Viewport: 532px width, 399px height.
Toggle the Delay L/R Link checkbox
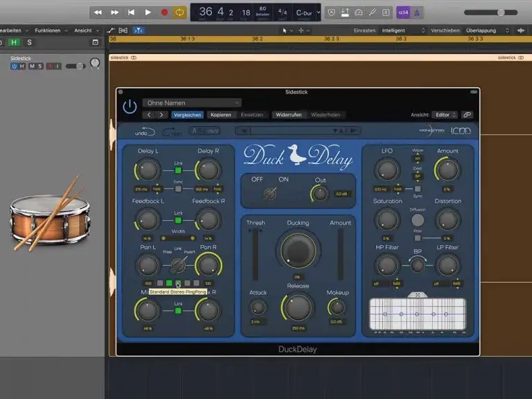point(178,170)
